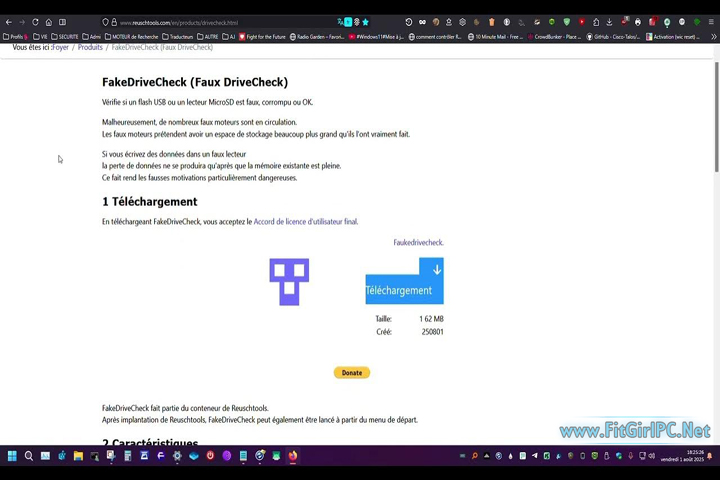The height and width of the screenshot is (480, 720).
Task: Open the Windows Start menu
Action: [x=12, y=456]
